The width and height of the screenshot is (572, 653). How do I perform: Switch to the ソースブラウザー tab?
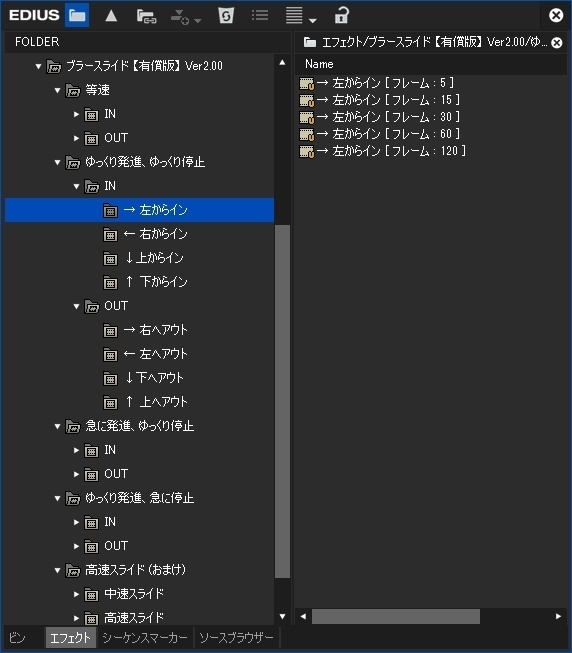pos(236,638)
